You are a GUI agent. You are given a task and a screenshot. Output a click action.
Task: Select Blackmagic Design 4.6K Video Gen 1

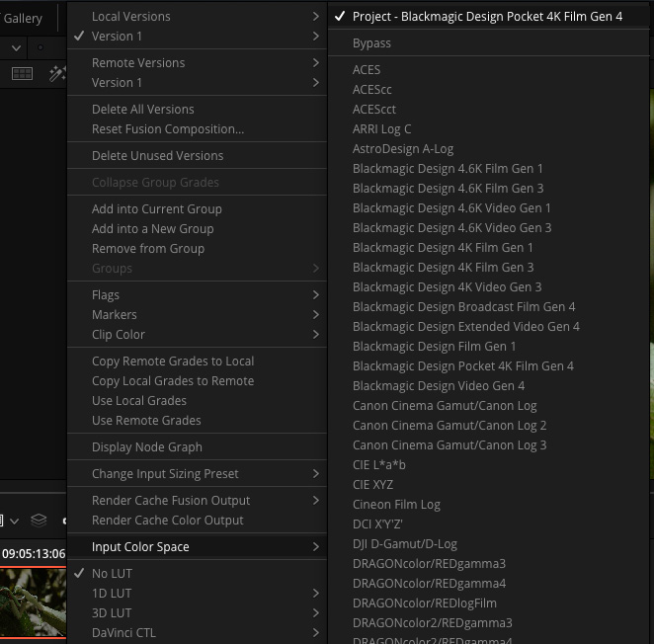coord(488,208)
